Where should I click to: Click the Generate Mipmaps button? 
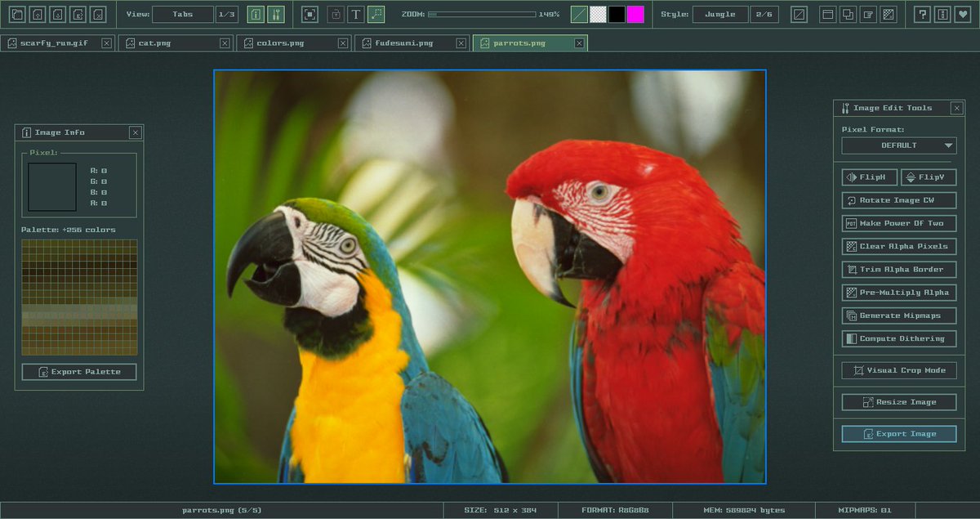pos(899,315)
